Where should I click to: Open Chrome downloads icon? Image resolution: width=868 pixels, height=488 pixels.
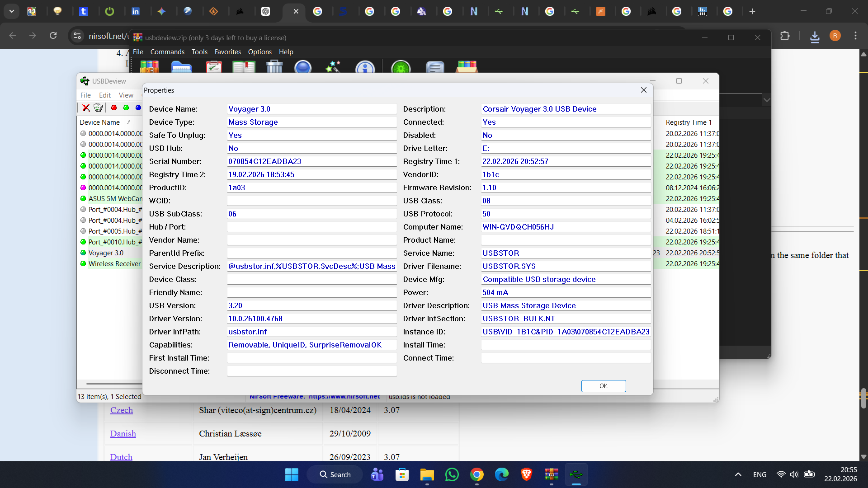815,36
